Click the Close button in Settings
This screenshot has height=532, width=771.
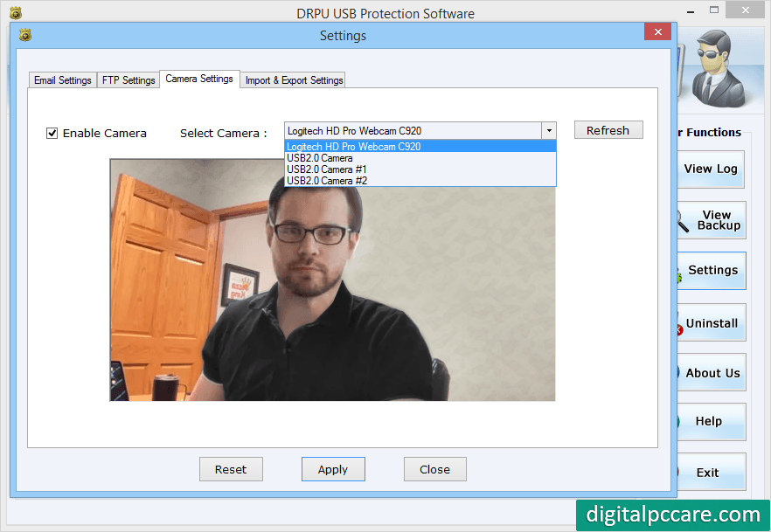(x=434, y=469)
